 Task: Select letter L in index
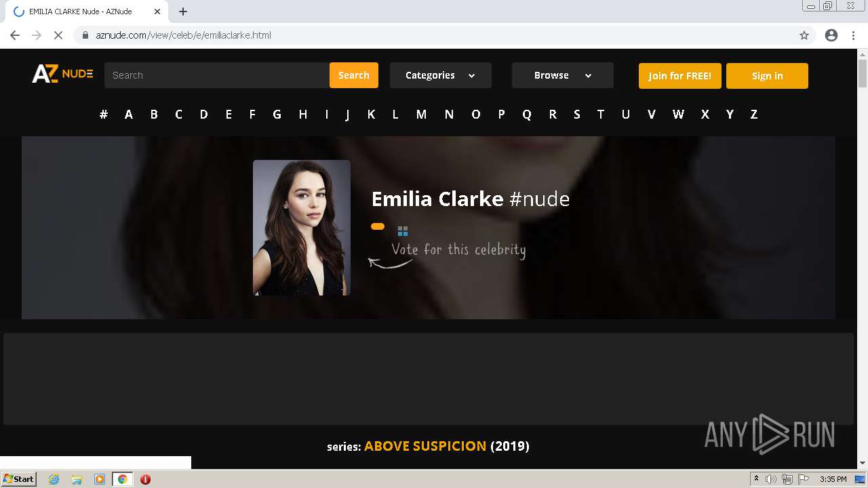(x=395, y=115)
